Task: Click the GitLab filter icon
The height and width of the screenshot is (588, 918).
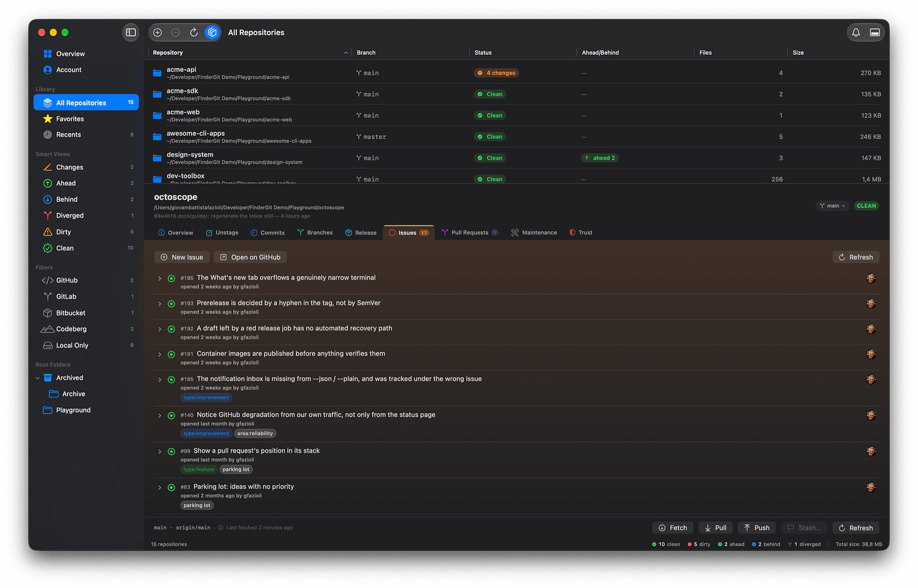Action: pos(47,296)
